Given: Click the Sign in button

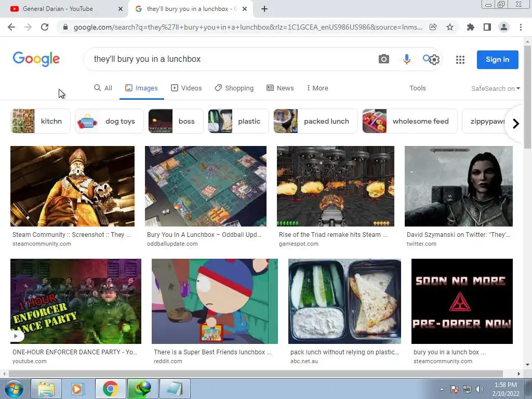Looking at the screenshot, I should (x=497, y=60).
